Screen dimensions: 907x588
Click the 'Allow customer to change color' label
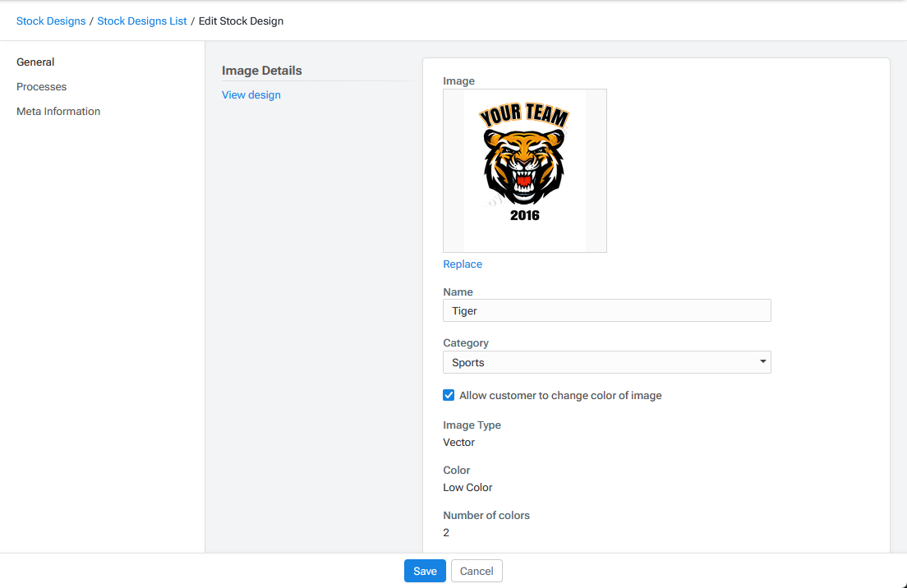(560, 396)
